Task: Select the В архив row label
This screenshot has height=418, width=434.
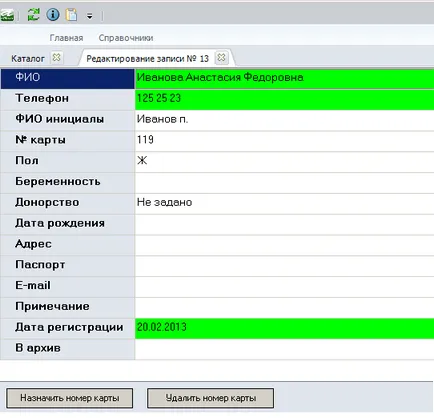Action: 67,349
